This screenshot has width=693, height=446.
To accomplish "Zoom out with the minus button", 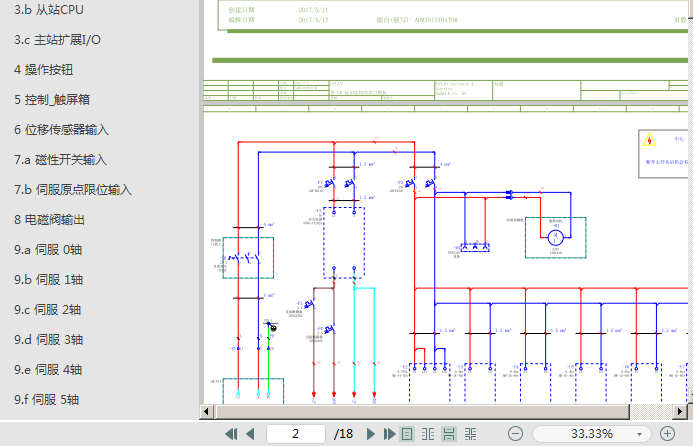I will [x=515, y=434].
